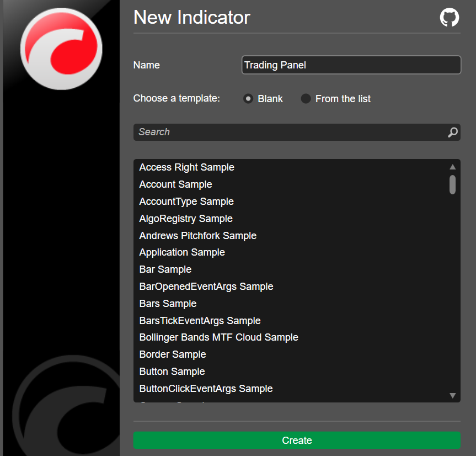The height and width of the screenshot is (456, 476).
Task: Click the scroll down arrow
Action: [x=452, y=395]
